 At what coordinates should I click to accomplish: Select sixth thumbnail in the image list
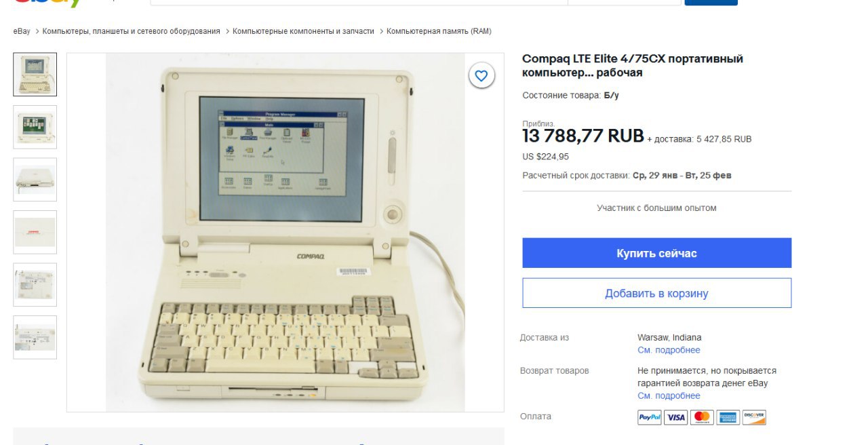(x=35, y=337)
